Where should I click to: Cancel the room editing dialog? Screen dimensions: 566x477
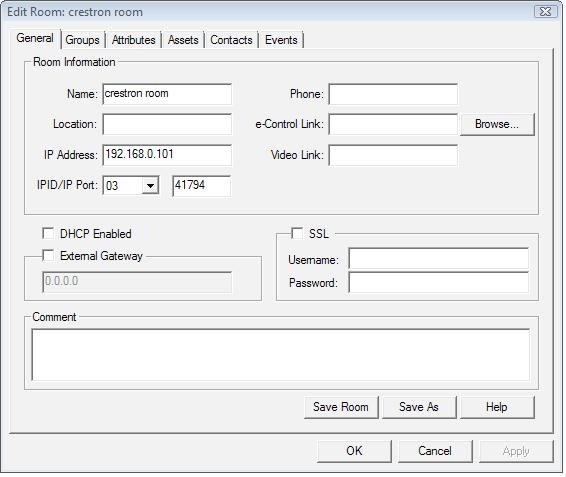[435, 451]
